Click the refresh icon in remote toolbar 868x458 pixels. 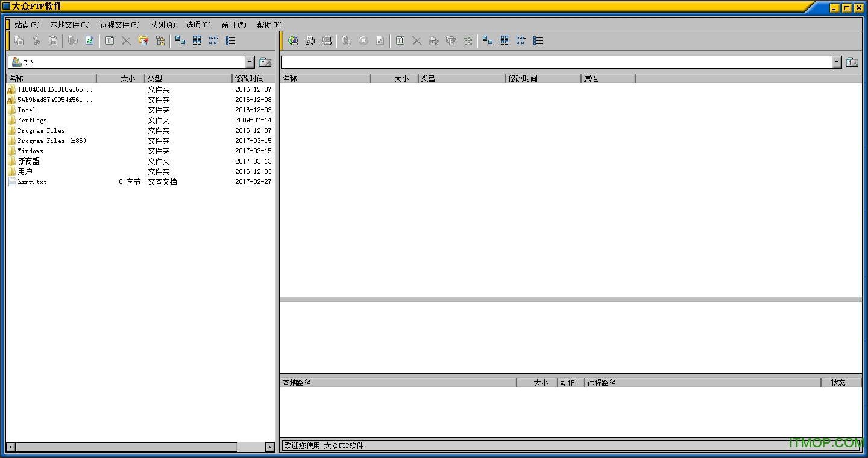click(x=380, y=40)
